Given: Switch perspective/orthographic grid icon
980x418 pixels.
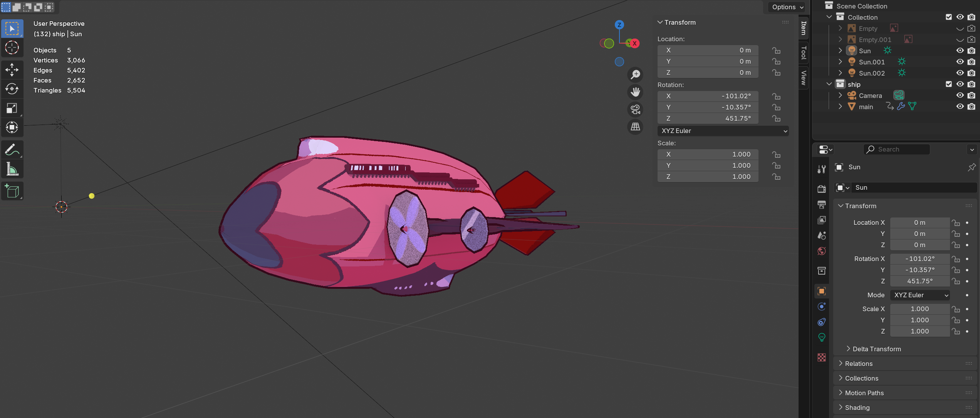Looking at the screenshot, I should point(635,126).
